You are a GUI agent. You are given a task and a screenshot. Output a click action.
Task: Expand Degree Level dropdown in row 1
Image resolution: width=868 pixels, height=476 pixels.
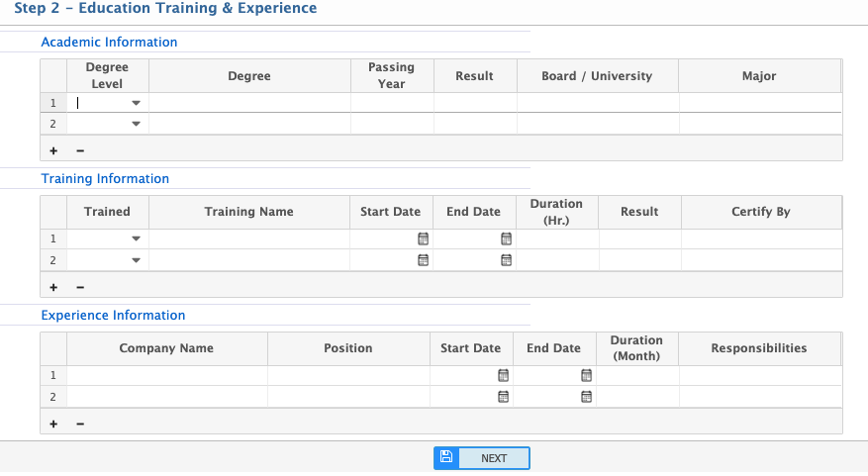tap(136, 103)
